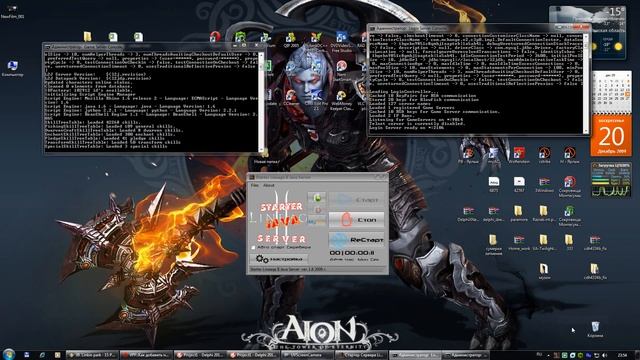Viewport: 640px width, 360px height.
Task: Click the orange date tile showing 20
Action: pyautogui.click(x=611, y=136)
